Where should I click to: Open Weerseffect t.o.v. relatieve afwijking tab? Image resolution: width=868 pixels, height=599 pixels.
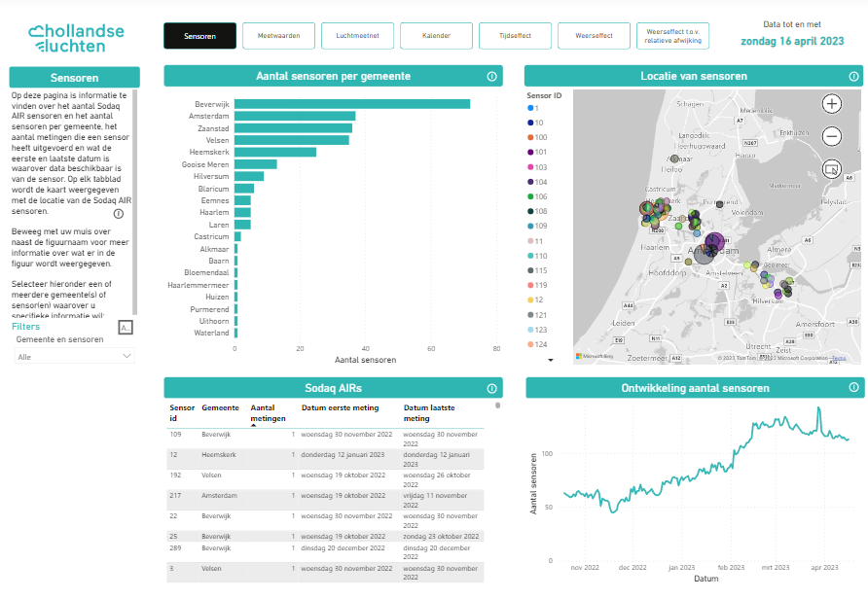click(672, 36)
